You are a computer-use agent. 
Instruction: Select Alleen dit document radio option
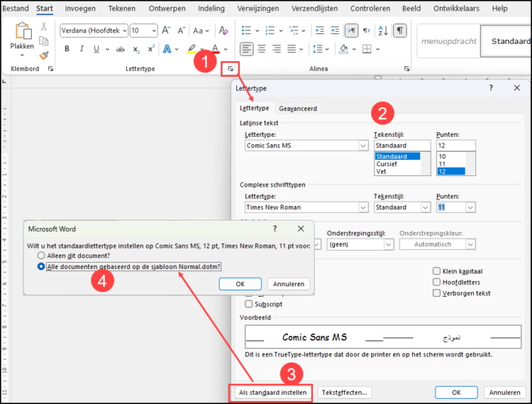pyautogui.click(x=41, y=255)
